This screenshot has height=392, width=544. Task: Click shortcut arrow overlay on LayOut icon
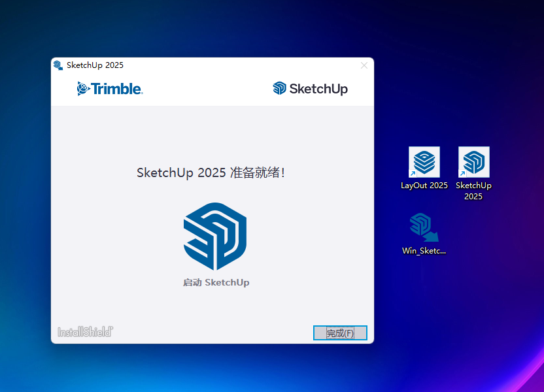click(x=413, y=174)
